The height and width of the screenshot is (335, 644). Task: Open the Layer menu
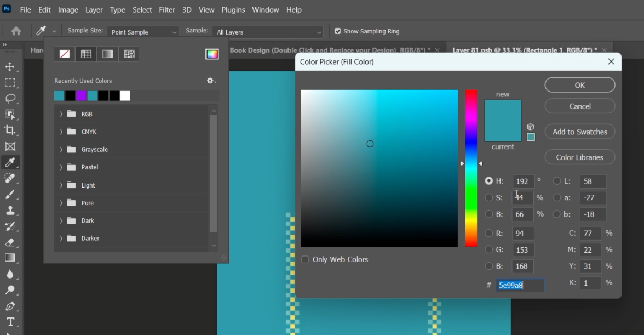point(94,10)
